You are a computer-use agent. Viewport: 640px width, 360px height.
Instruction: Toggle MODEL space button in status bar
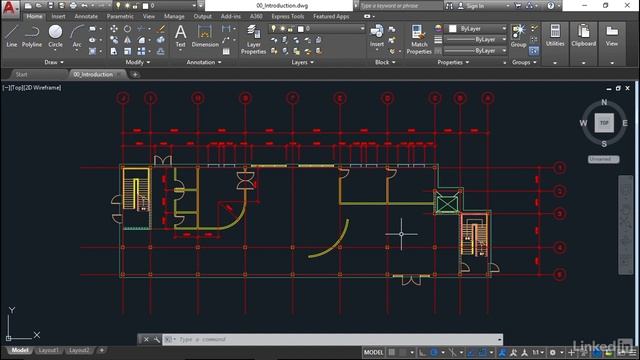[373, 352]
